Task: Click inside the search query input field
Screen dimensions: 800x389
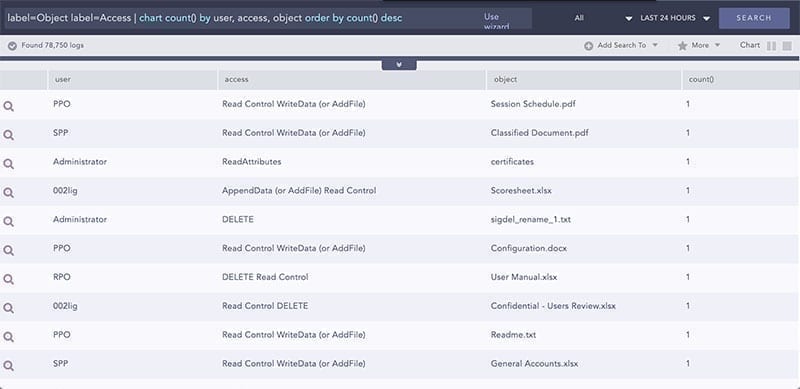Action: coord(240,18)
